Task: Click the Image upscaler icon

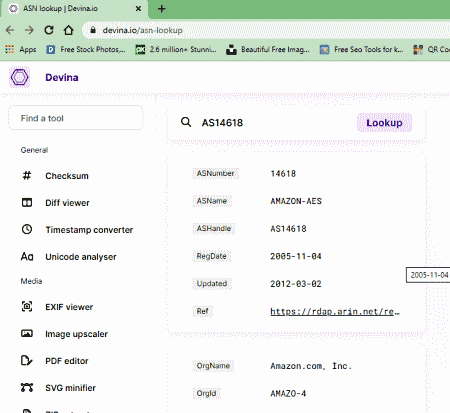Action: tap(27, 333)
